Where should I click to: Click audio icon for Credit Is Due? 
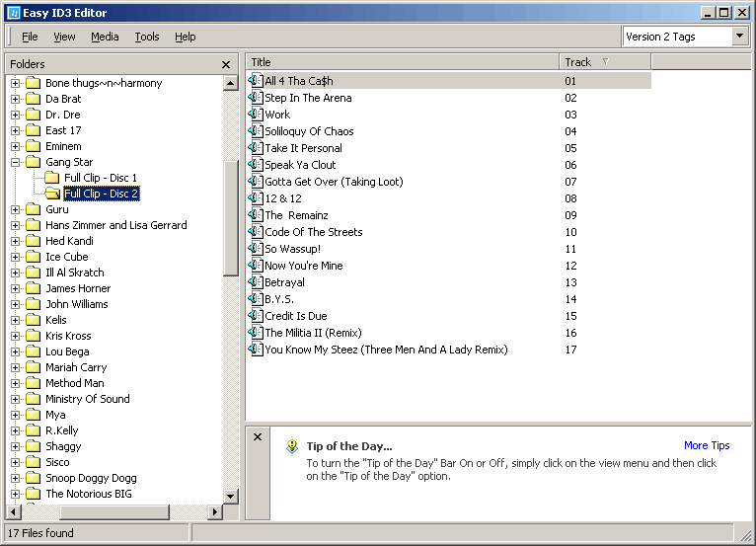256,316
